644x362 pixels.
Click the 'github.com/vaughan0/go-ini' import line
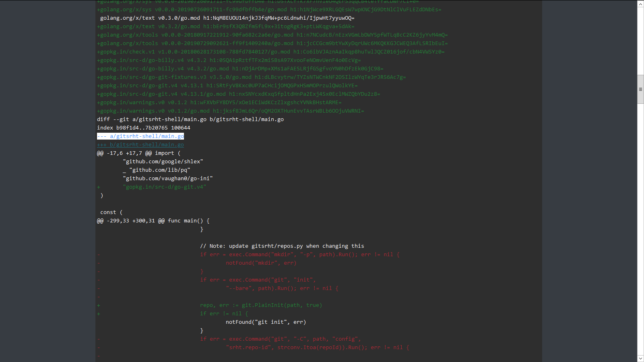(167, 179)
